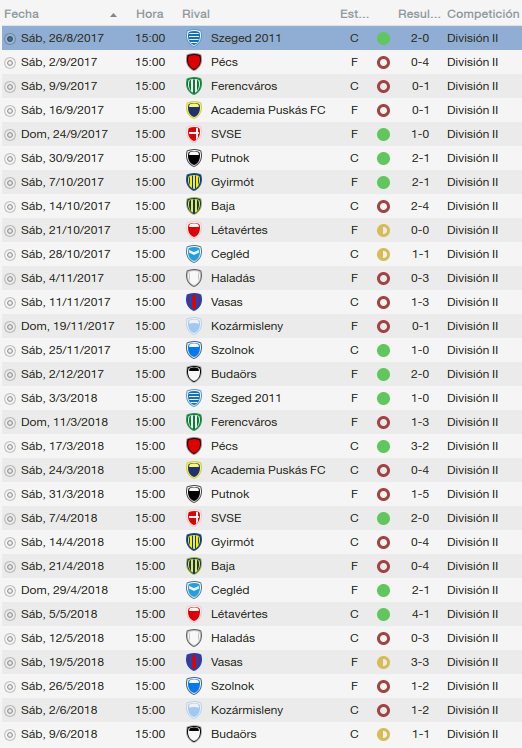Click the Vasas crest on 11/11/2017 row

pos(194,302)
